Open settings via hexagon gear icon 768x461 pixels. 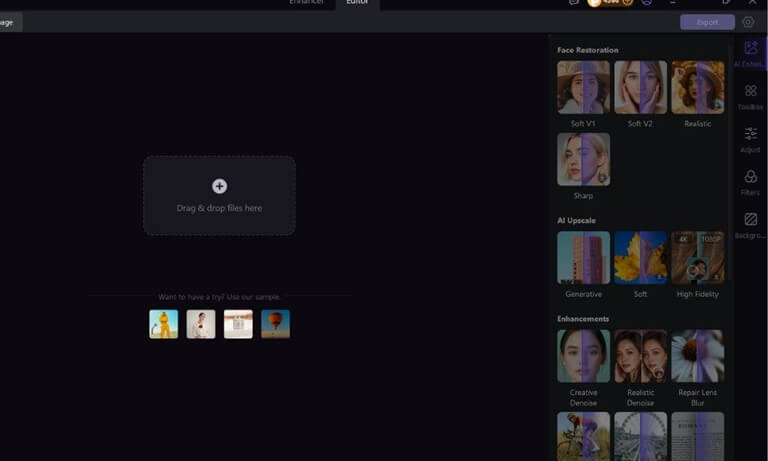[x=748, y=22]
